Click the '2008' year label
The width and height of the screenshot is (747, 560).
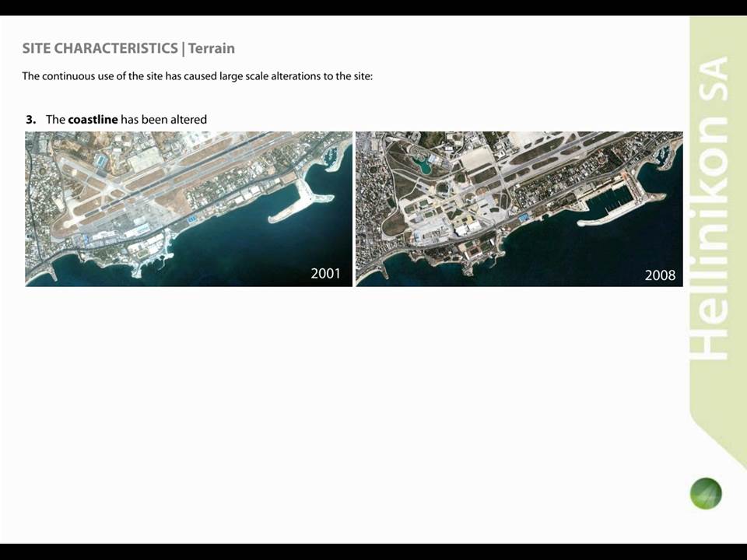click(x=661, y=275)
